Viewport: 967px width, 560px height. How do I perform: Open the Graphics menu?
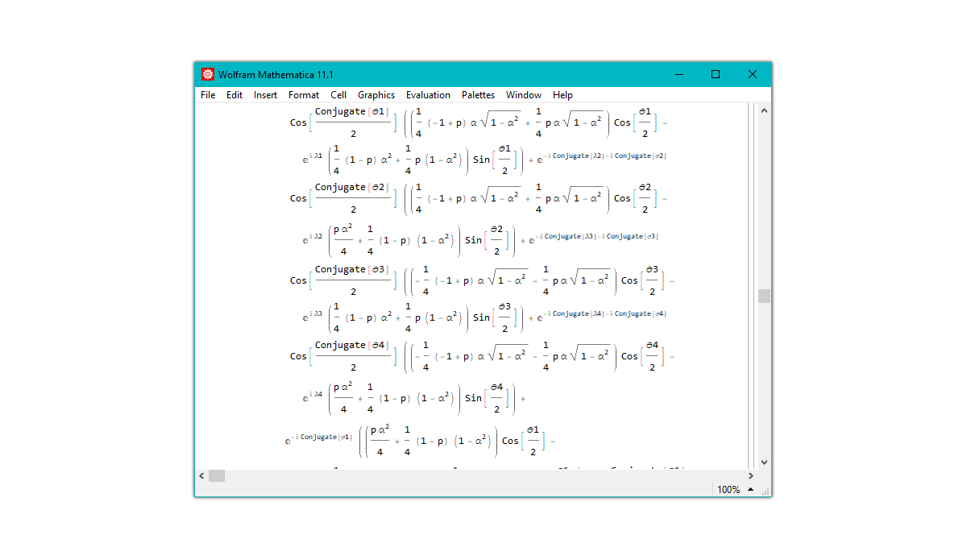376,95
